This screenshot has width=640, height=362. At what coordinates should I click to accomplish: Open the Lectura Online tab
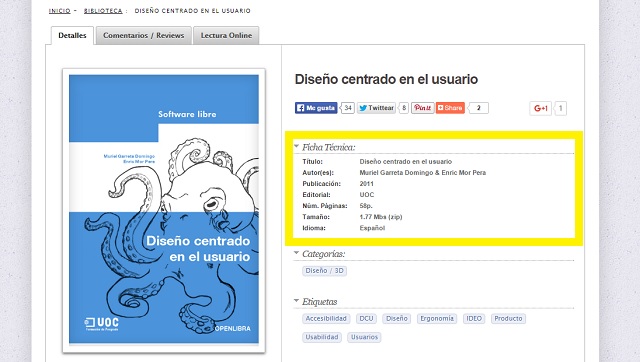(226, 36)
